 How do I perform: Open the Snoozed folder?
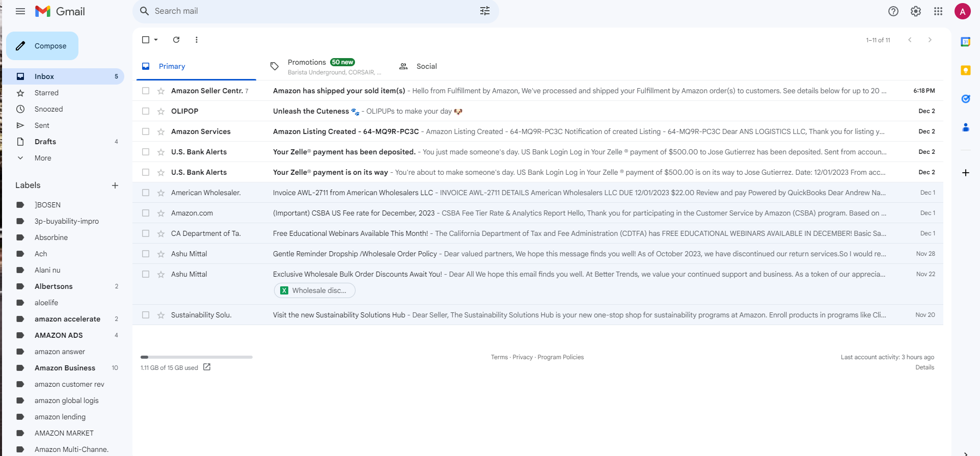[63, 109]
